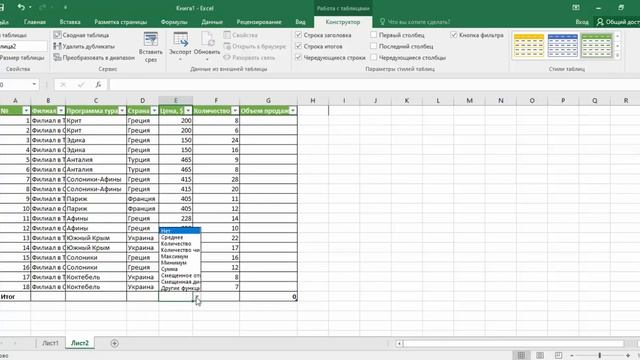Select the yellow-orange table style swatch

tap(529, 45)
